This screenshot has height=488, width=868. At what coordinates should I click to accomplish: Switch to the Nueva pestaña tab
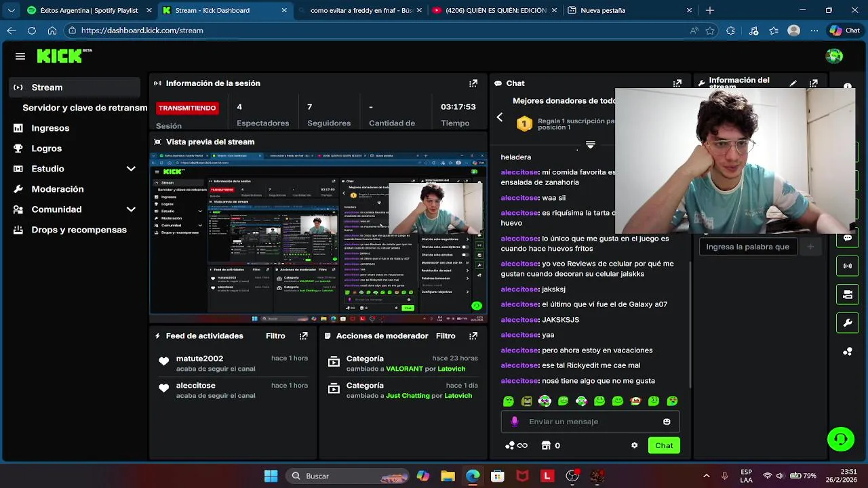[x=630, y=10]
